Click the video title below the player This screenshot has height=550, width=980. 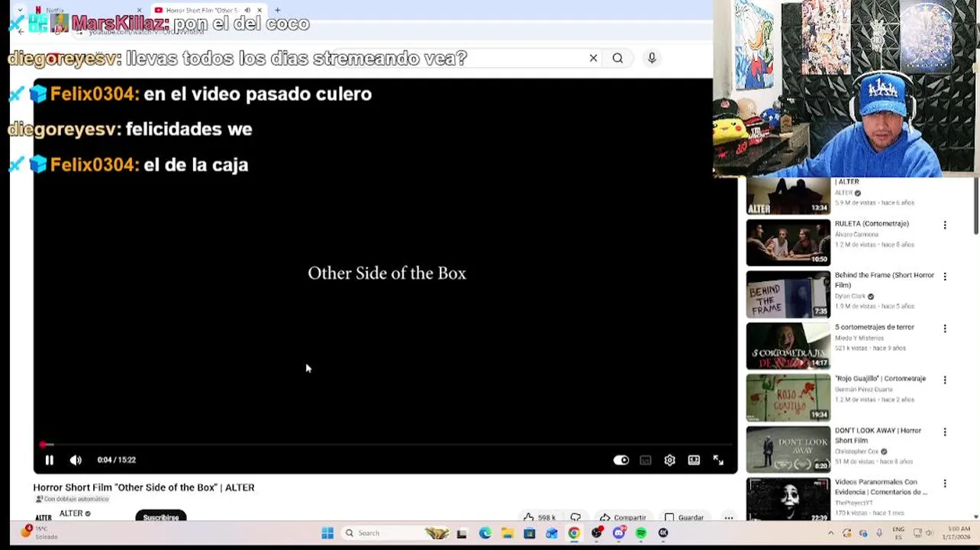click(x=143, y=487)
